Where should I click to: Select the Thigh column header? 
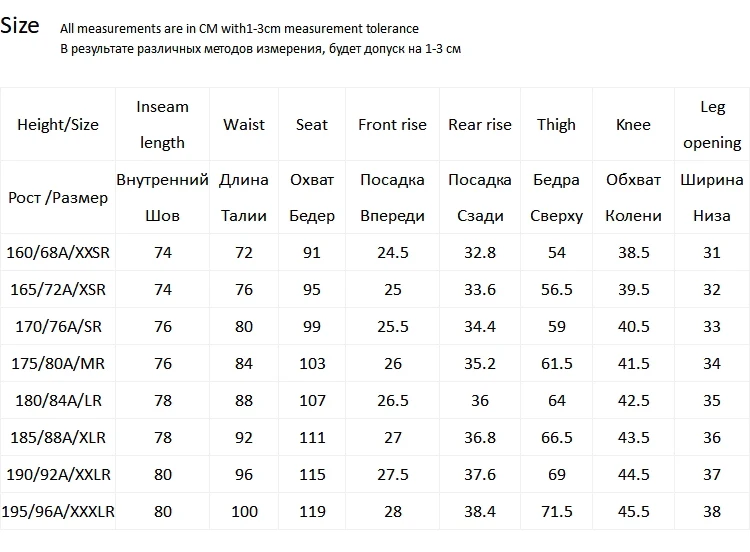coord(556,124)
